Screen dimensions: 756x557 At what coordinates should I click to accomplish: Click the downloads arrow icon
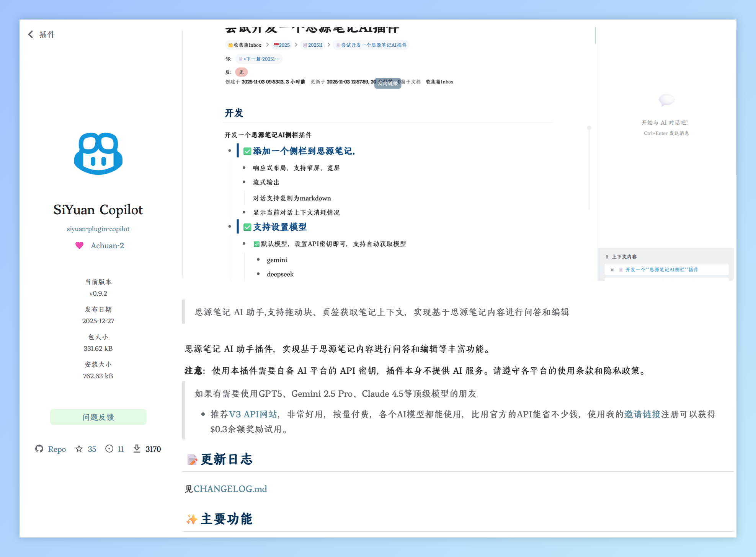pyautogui.click(x=137, y=449)
